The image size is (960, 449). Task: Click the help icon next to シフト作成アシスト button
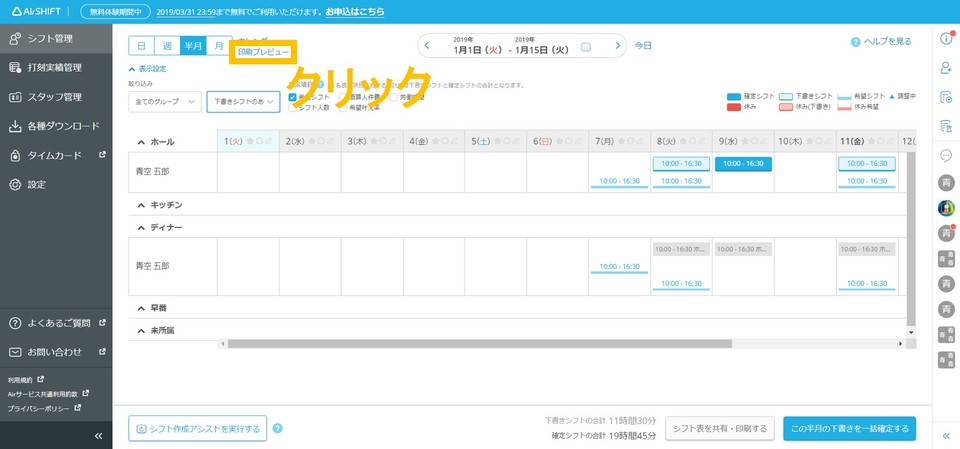278,428
